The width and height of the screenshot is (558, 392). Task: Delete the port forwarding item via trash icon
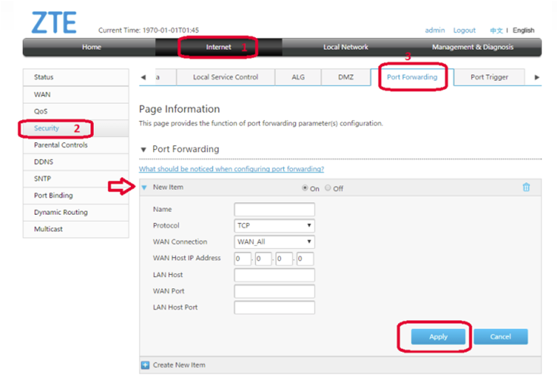(x=526, y=188)
